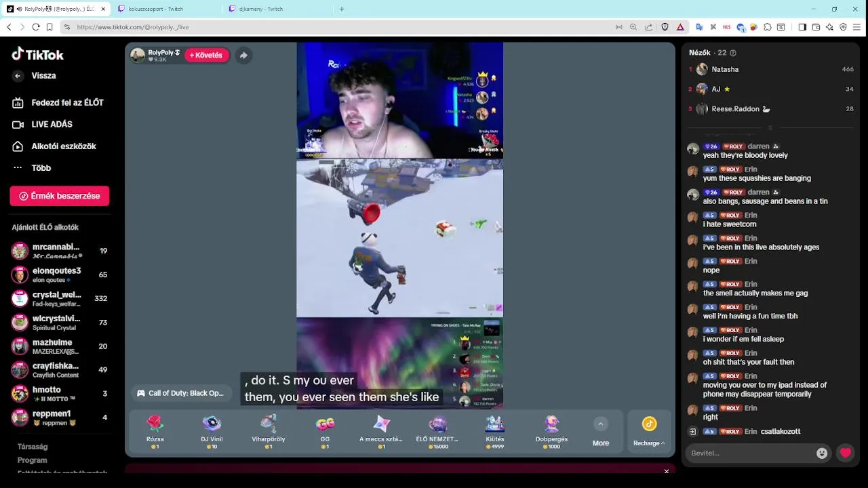
Task: Click the Társaság footer link
Action: pos(33,447)
